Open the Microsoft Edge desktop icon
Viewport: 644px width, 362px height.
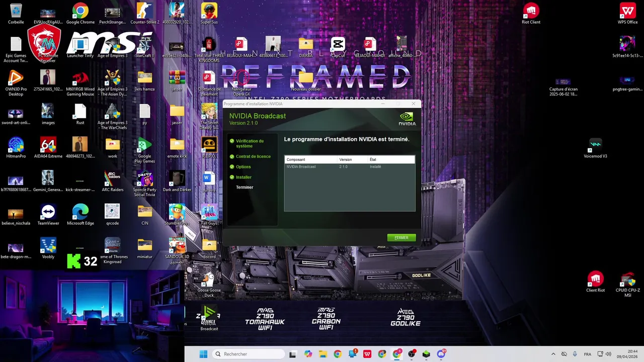pyautogui.click(x=80, y=215)
